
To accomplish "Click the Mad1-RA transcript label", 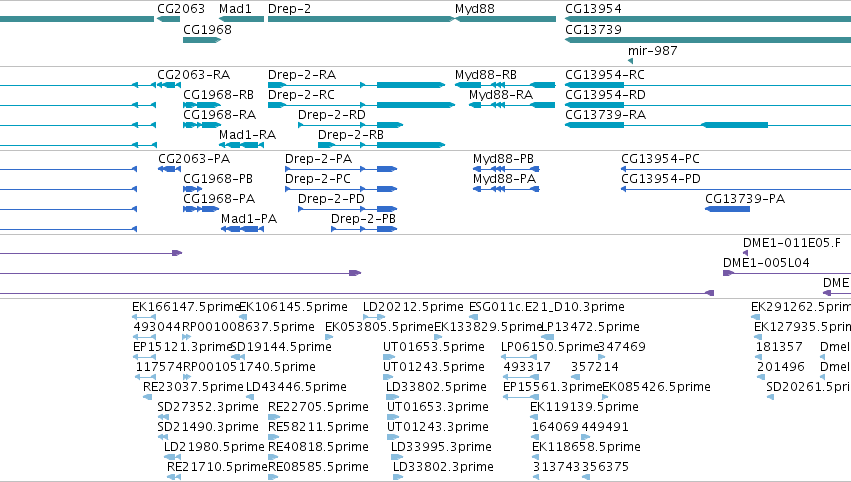I will point(247,135).
